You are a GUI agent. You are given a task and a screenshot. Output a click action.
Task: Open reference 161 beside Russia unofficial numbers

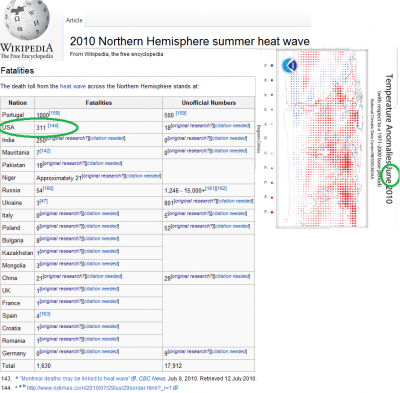coord(210,189)
